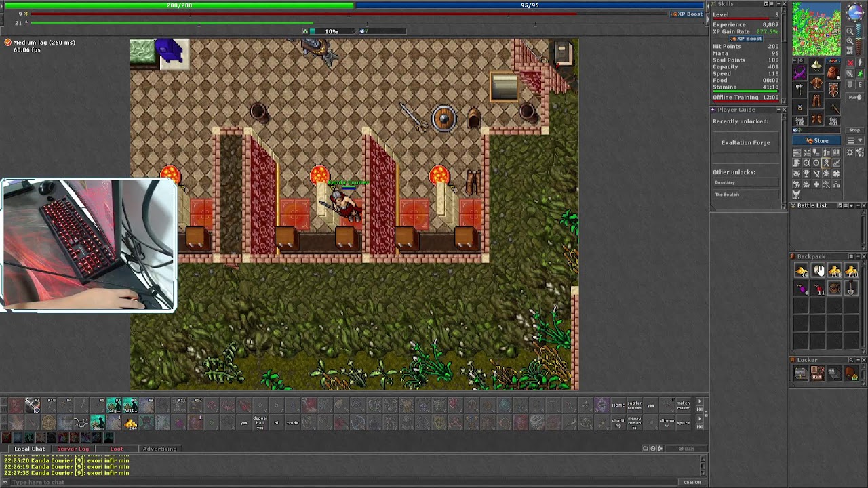868x488 pixels.
Task: Toggle the red X secure mode
Action: coord(850,62)
